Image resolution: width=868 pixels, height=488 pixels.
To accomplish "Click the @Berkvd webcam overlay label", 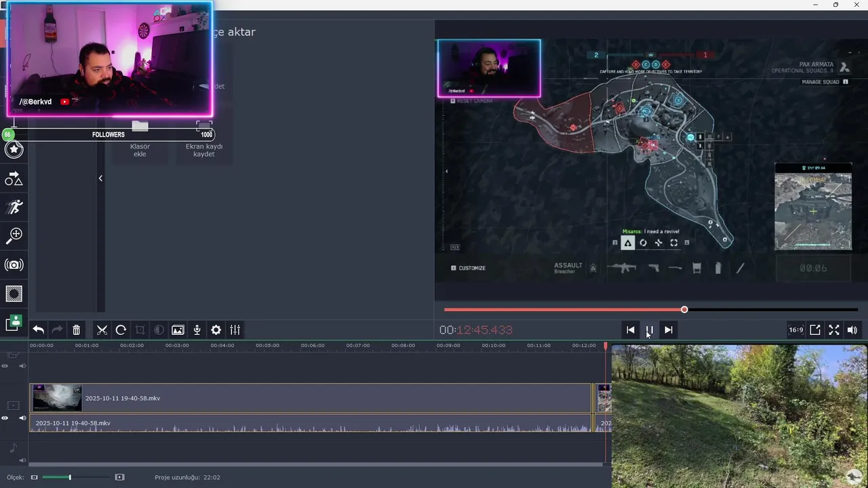I will coord(35,102).
